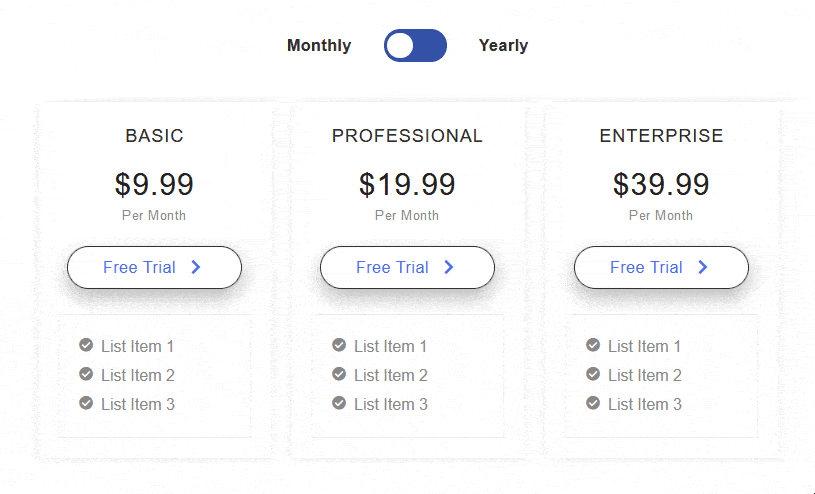Viewport: 815px width, 494px height.
Task: Click the $19.99 Professional price
Action: 407,184
